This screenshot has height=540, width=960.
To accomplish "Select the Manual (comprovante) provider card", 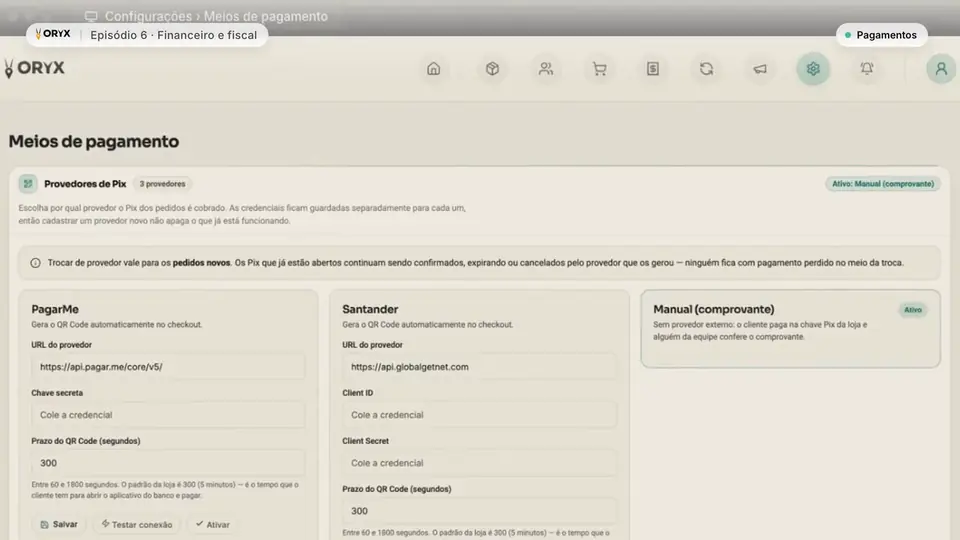I will (x=790, y=329).
